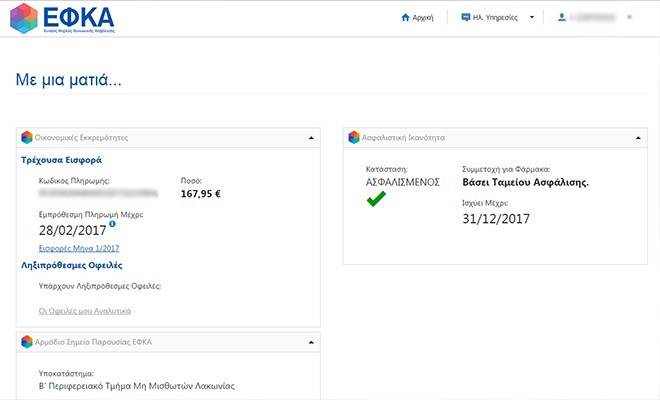
Task: Click the Υπάρχουν Ληξιπρόθεσμες Οφειλές label
Action: tap(100, 286)
